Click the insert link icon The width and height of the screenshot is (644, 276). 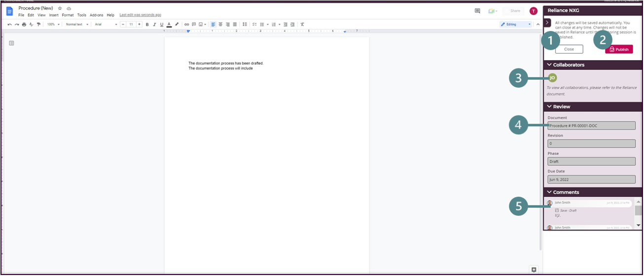tap(186, 25)
